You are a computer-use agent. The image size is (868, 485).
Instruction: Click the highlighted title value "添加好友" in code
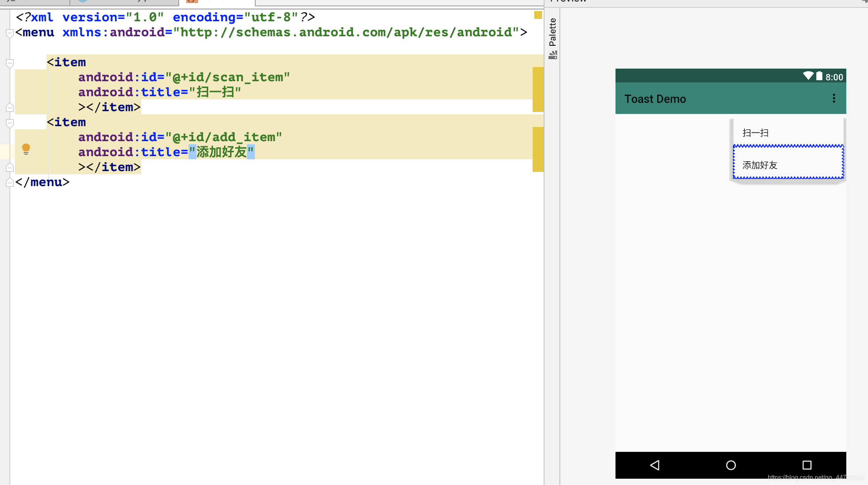222,152
